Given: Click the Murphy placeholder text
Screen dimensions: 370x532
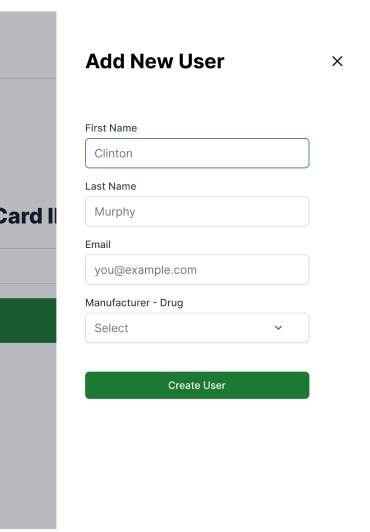Looking at the screenshot, I should (x=115, y=212).
